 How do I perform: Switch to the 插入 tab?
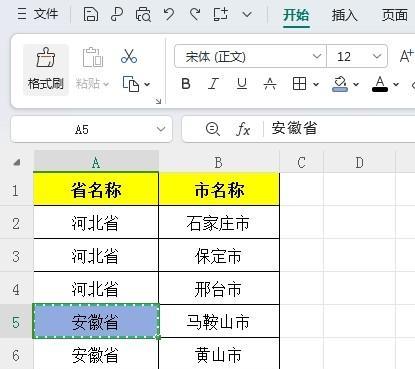(344, 15)
